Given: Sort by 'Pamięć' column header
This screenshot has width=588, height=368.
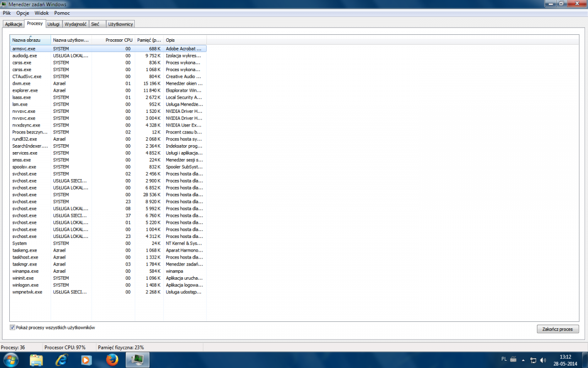Looking at the screenshot, I should tap(149, 40).
